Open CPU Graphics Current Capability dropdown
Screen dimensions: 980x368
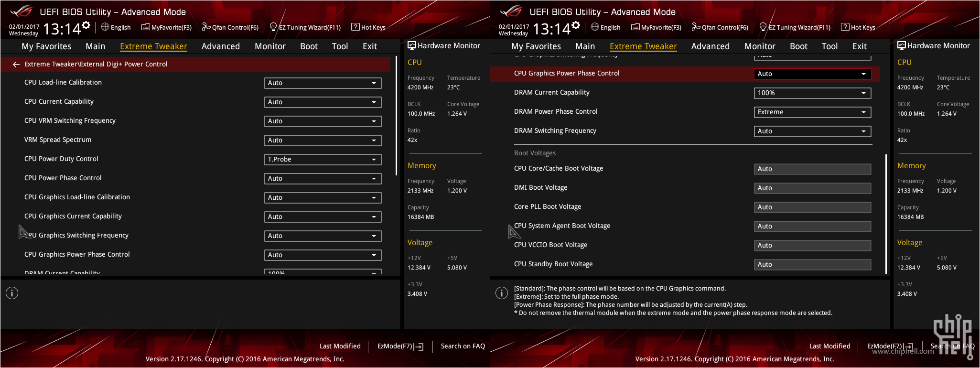(323, 216)
